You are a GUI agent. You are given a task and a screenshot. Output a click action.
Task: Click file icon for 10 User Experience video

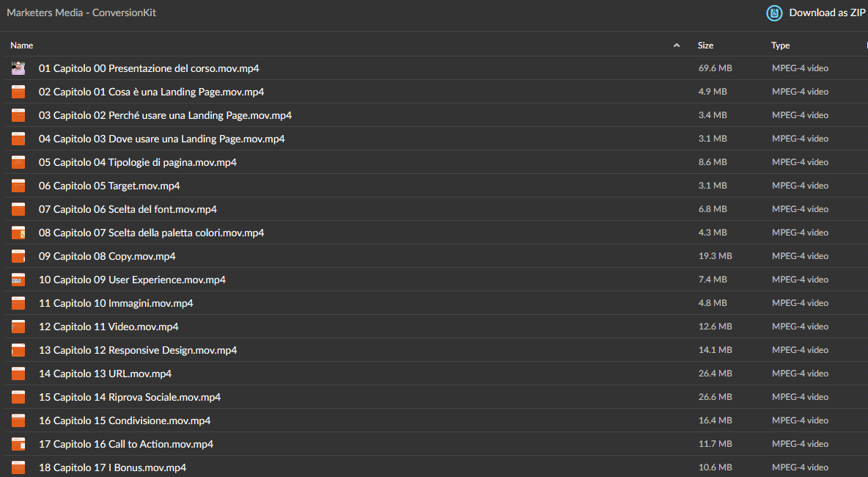coord(18,280)
